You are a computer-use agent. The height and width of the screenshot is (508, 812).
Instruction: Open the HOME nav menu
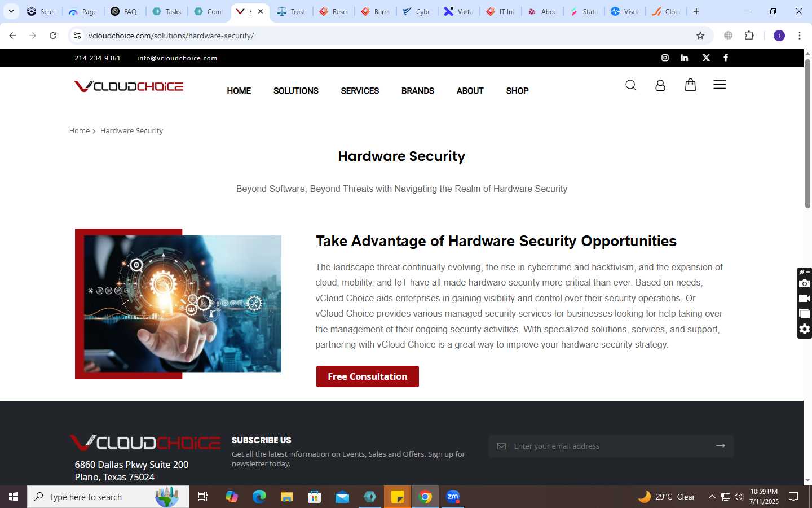click(x=239, y=91)
